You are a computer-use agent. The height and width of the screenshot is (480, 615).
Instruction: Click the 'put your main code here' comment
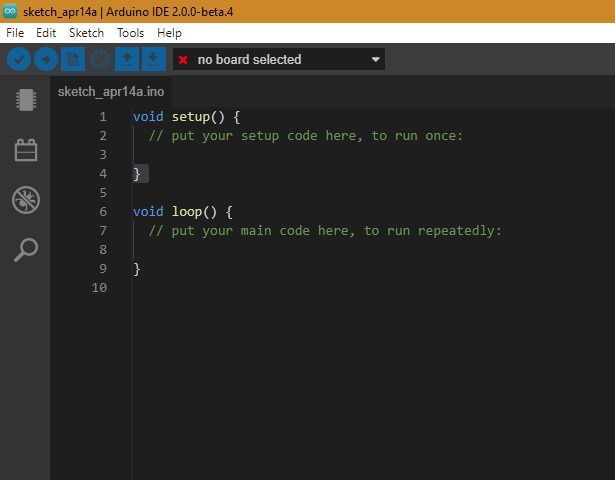tap(325, 231)
